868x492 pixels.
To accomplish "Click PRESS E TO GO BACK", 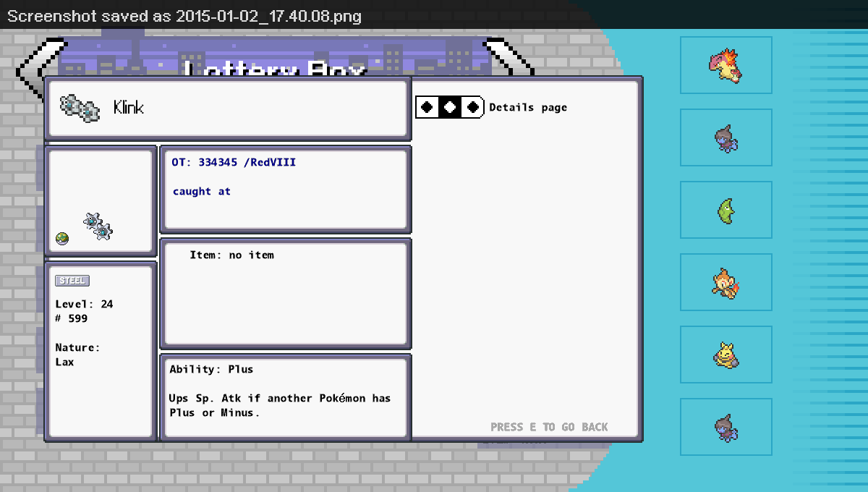I will click(549, 427).
